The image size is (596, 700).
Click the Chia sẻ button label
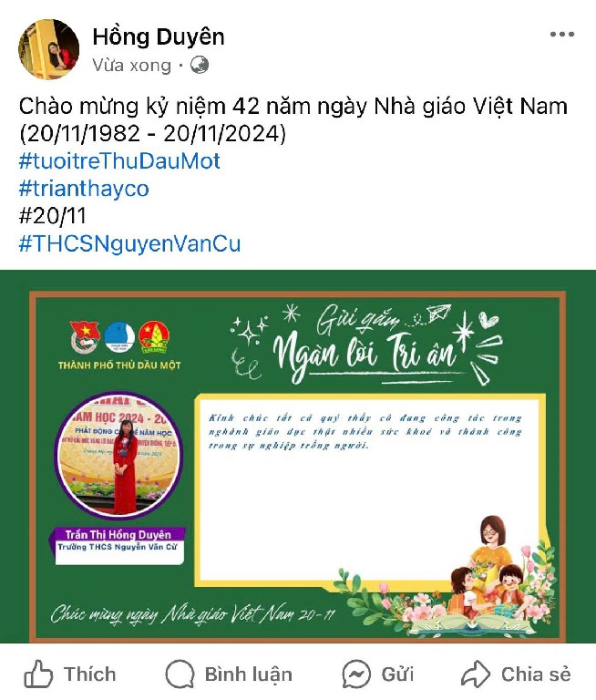pyautogui.click(x=536, y=674)
